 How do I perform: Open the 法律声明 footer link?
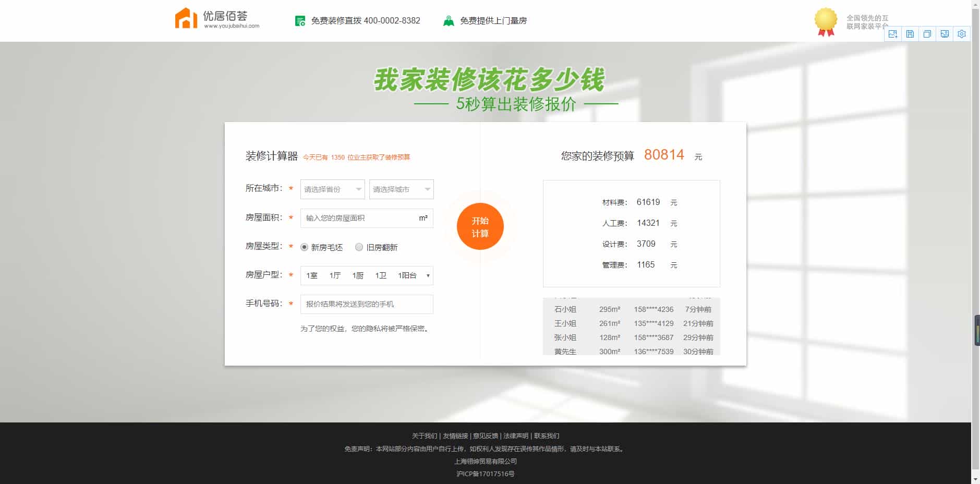pyautogui.click(x=516, y=436)
